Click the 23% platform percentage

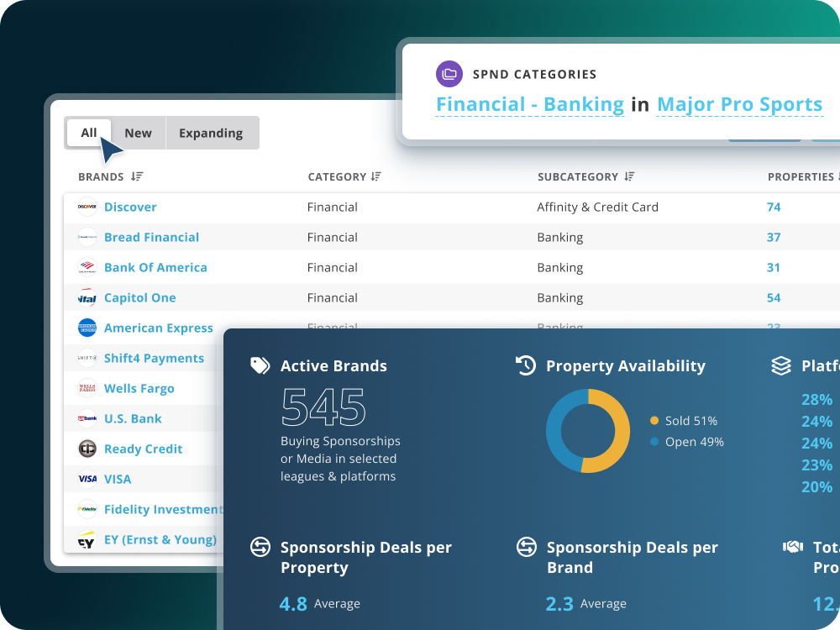(x=817, y=465)
